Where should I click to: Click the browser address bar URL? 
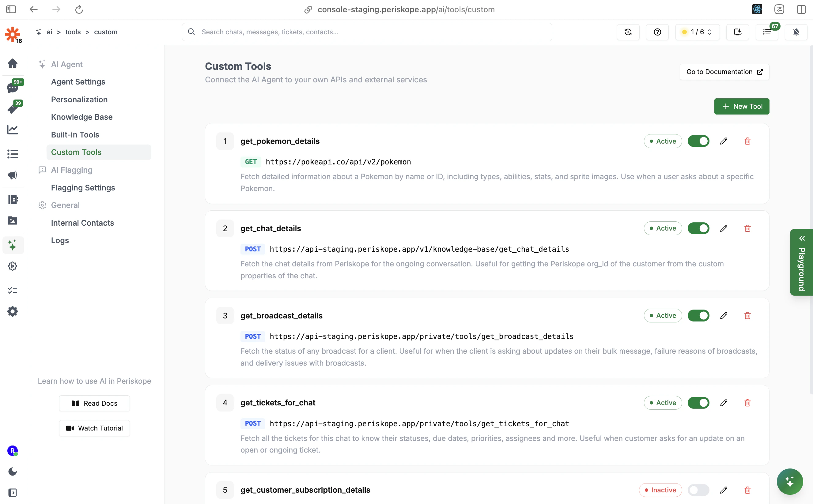point(406,9)
